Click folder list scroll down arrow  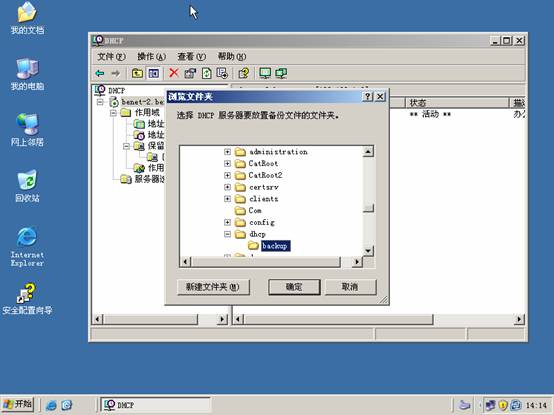pos(368,251)
